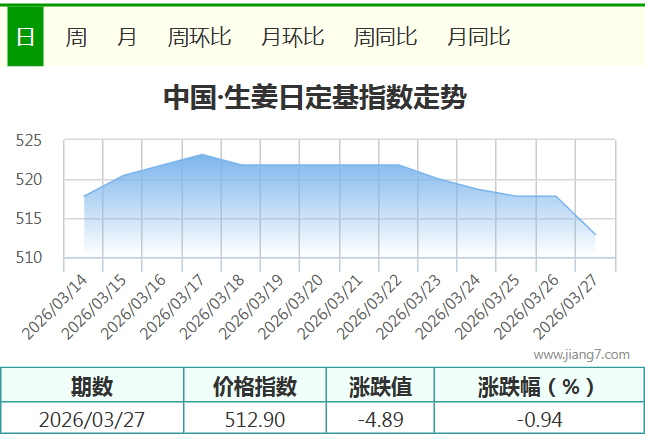Image resolution: width=645 pixels, height=440 pixels.
Task: Select the first data point at 2026/03/14
Action: coord(84,196)
